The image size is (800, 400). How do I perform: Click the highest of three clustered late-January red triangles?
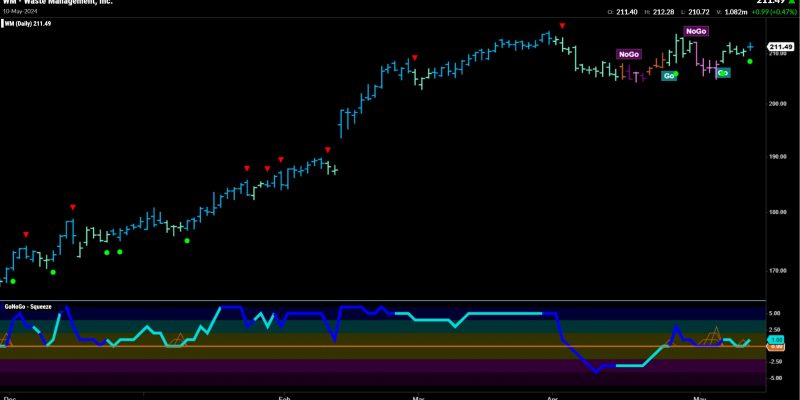(280, 160)
